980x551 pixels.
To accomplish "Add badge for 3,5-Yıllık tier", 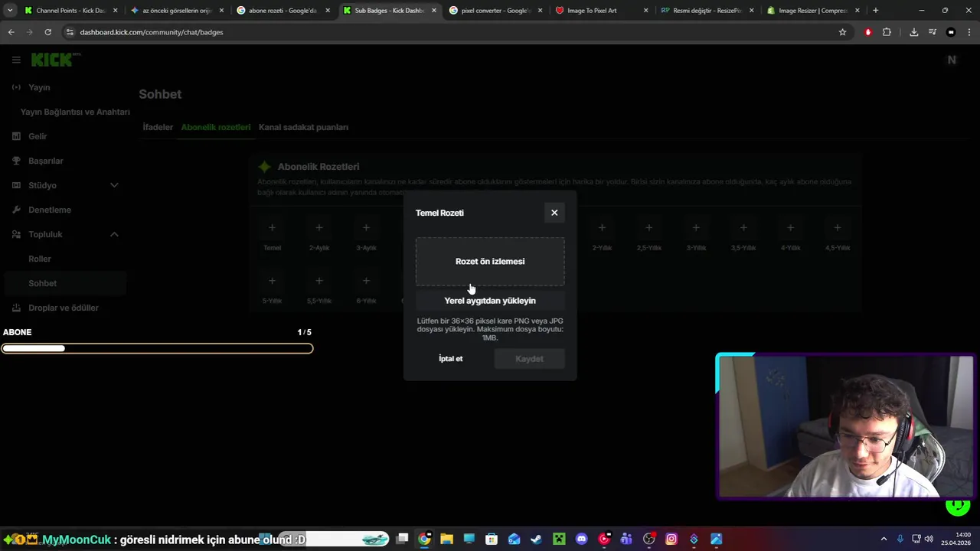I will (x=743, y=227).
